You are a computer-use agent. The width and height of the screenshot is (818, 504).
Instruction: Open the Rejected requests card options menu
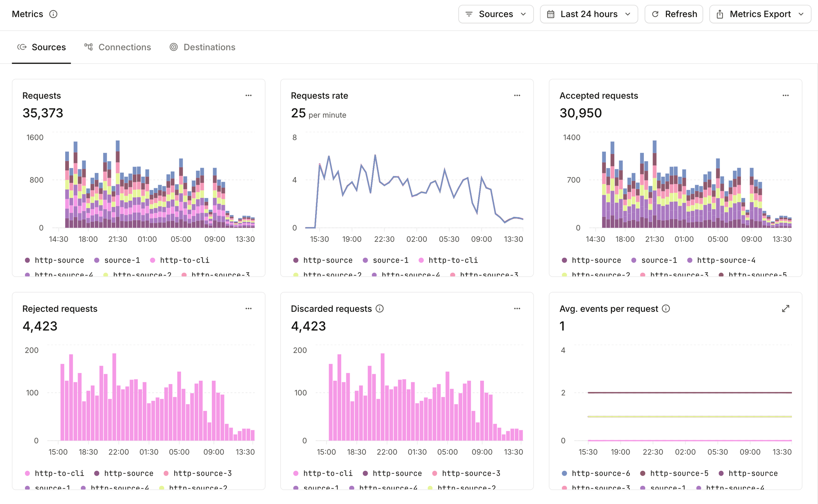248,308
